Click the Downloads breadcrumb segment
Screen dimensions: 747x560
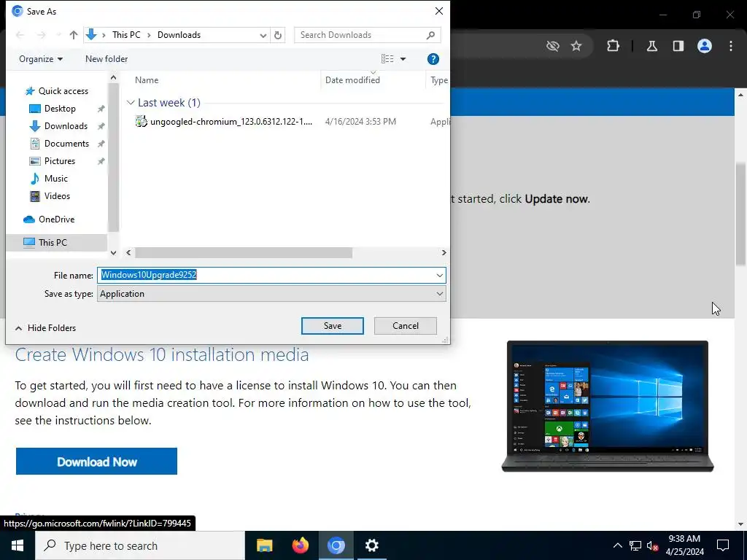(179, 35)
